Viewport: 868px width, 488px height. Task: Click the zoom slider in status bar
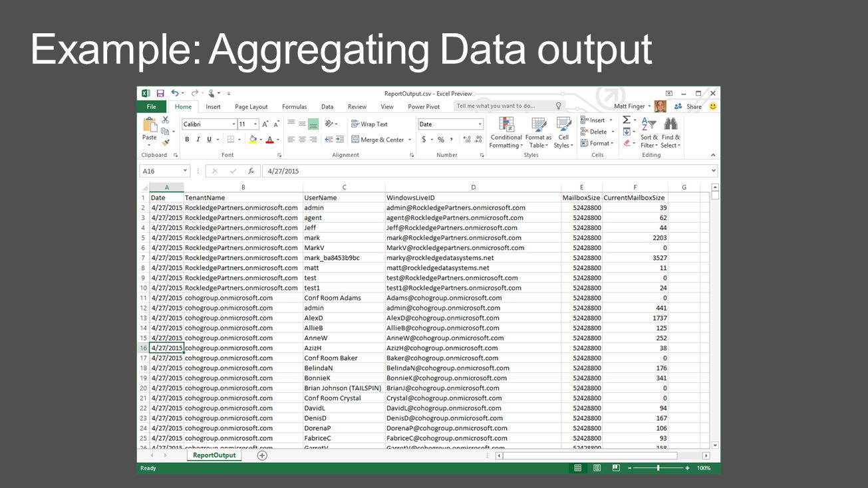click(658, 468)
